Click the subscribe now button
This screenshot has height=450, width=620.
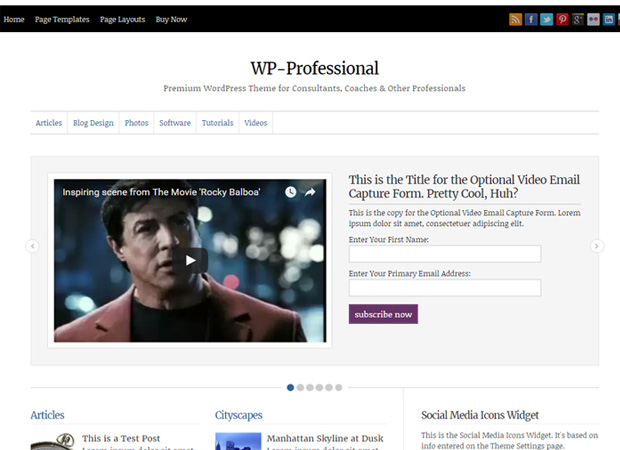[x=383, y=314]
